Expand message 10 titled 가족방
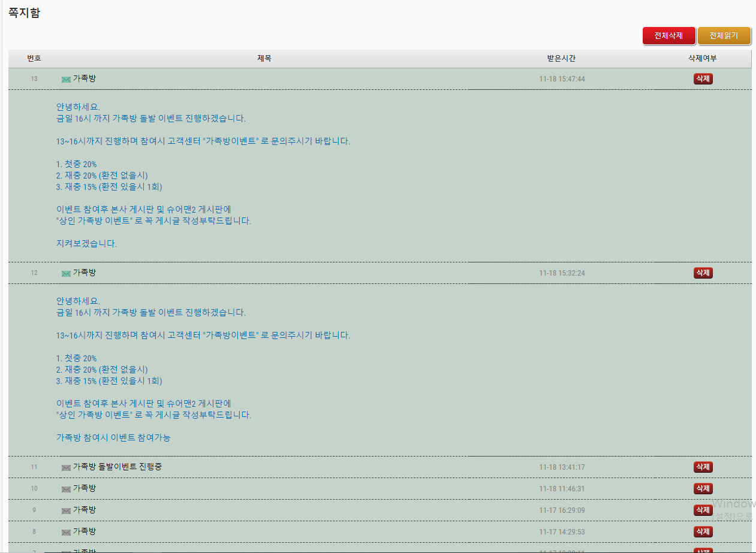 coord(85,488)
